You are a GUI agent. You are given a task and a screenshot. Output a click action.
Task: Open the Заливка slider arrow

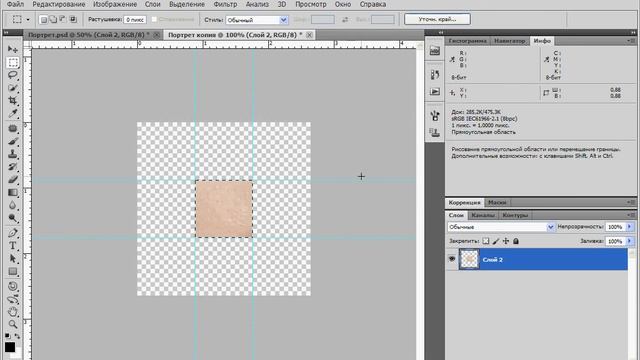(x=629, y=241)
